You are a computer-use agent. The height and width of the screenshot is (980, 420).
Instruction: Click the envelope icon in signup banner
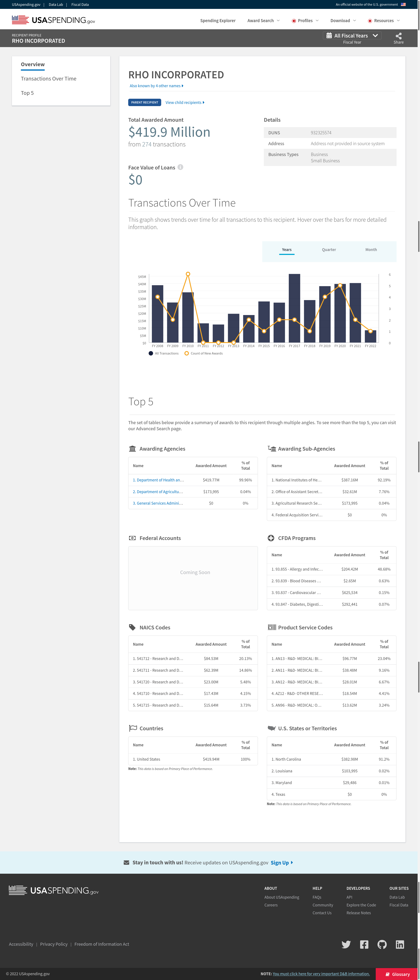pyautogui.click(x=126, y=862)
